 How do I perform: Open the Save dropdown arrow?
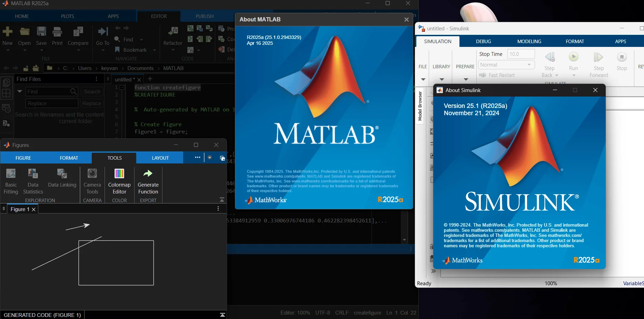point(41,50)
